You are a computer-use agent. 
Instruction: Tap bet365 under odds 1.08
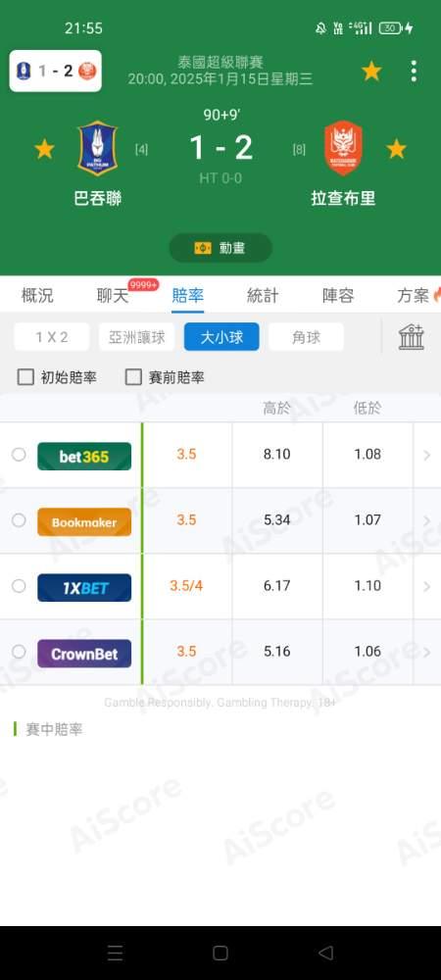(367, 455)
